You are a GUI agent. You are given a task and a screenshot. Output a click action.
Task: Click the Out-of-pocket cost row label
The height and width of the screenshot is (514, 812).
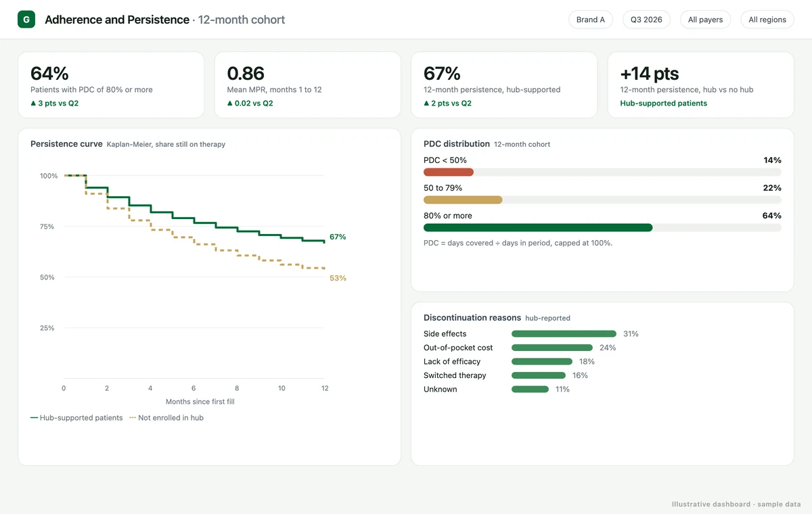[458, 348]
